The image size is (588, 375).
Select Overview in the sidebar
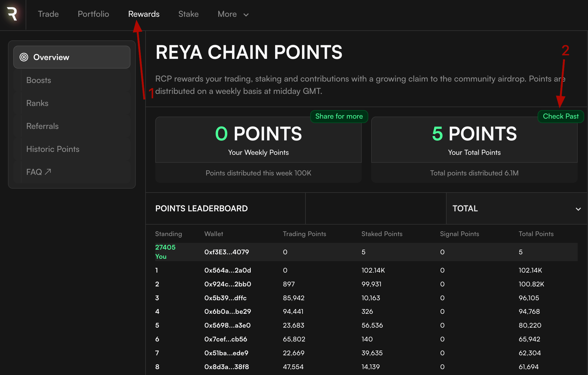(72, 57)
